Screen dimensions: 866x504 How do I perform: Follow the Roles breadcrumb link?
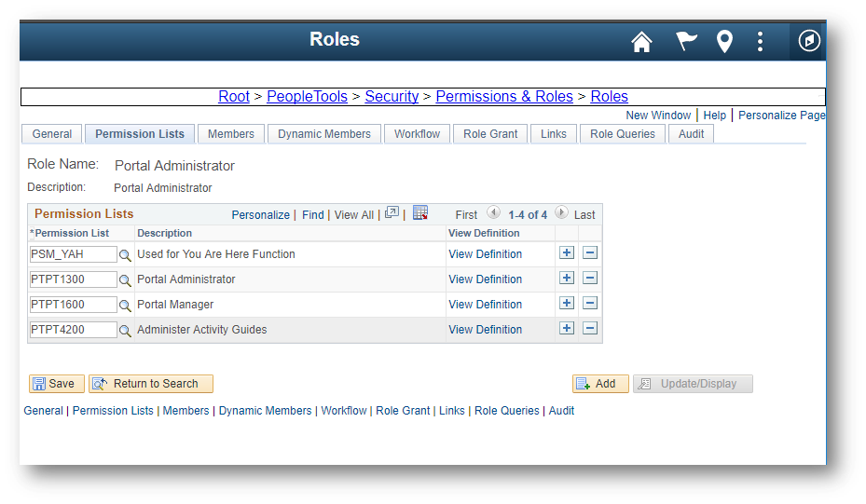pos(609,97)
